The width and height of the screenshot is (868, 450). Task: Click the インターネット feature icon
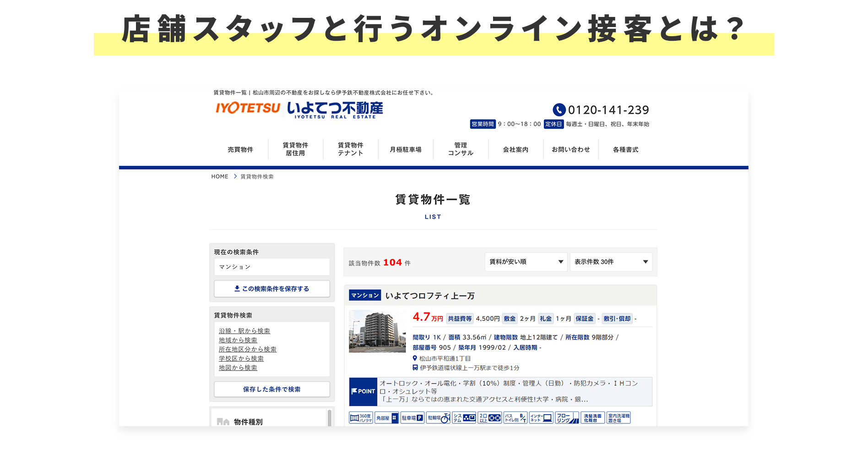(x=541, y=418)
